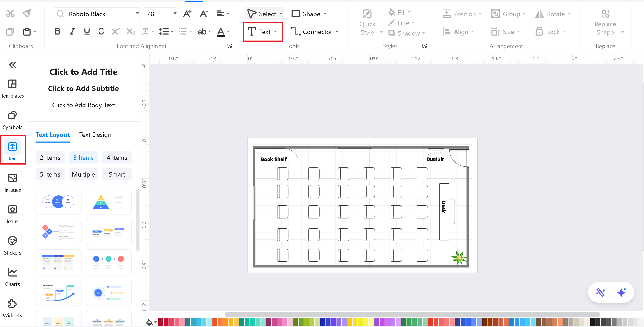This screenshot has width=644, height=327.
Task: Open Font and Alignment dialog launcher
Action: (230, 46)
